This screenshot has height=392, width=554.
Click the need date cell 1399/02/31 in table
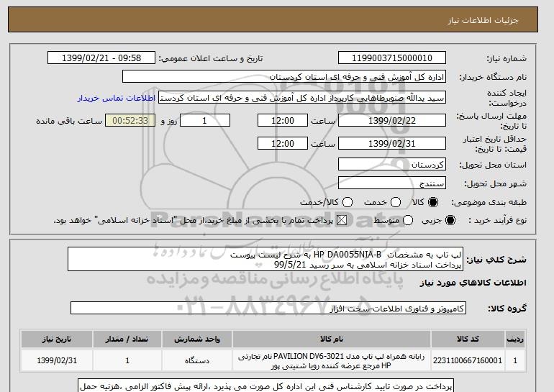click(57, 360)
